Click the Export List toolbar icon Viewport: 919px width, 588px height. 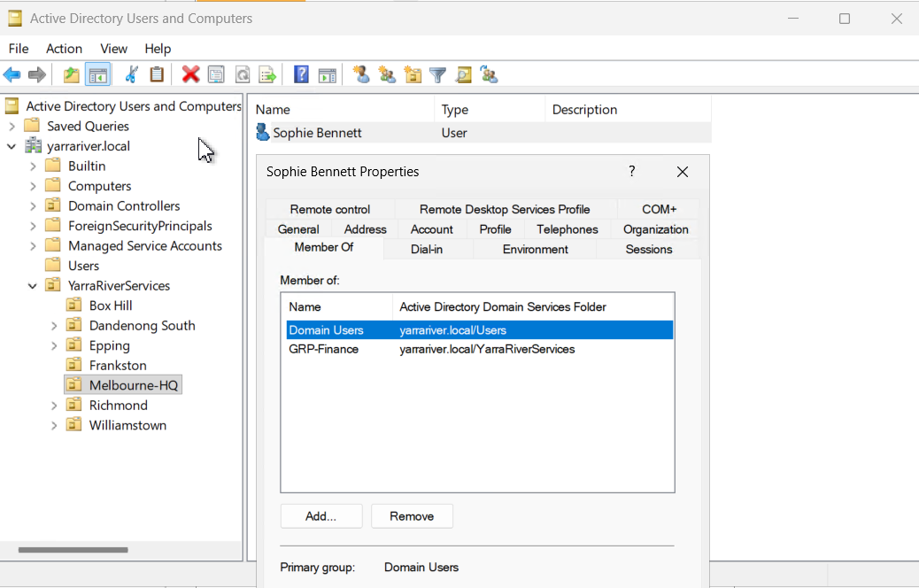pyautogui.click(x=267, y=74)
